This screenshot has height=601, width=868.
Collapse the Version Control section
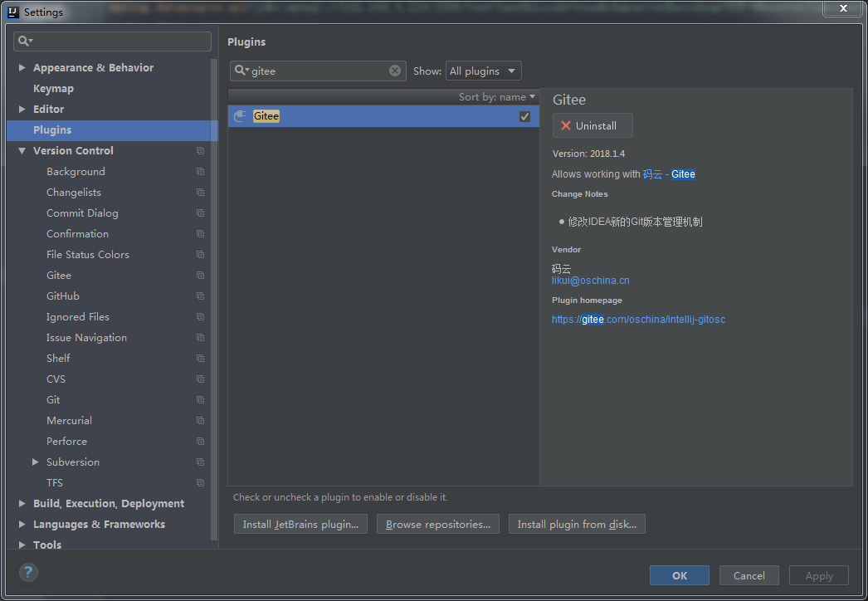[22, 151]
